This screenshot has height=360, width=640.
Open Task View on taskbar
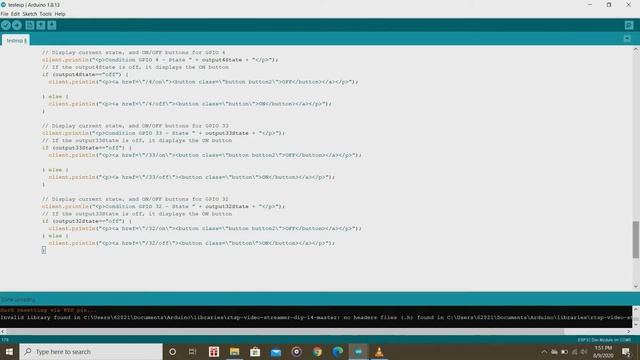tap(193, 351)
